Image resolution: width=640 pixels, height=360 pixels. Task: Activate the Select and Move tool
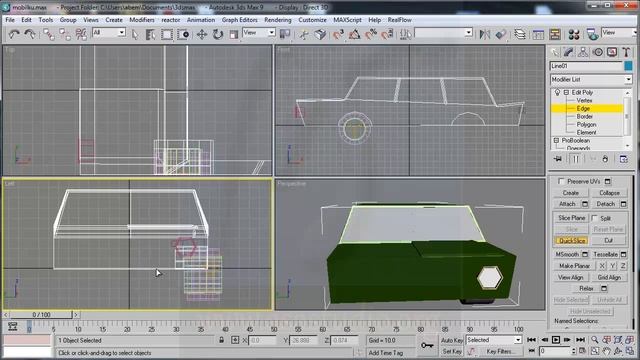click(x=202, y=35)
